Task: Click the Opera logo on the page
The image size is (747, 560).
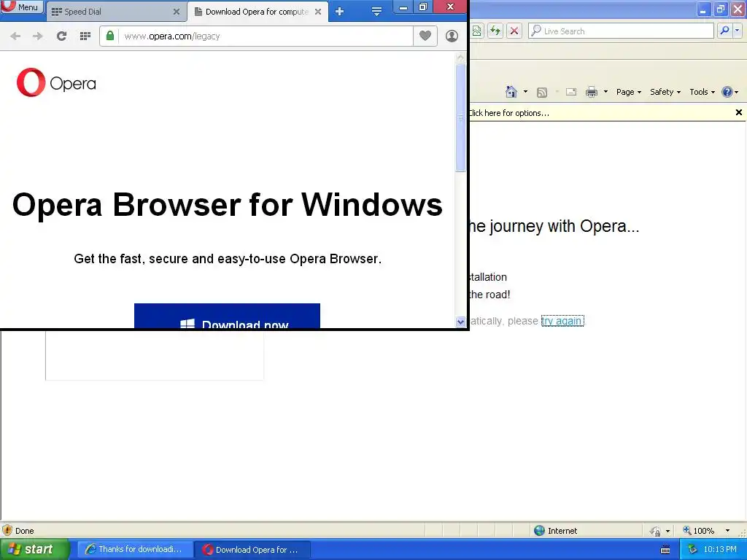Action: pyautogui.click(x=56, y=83)
